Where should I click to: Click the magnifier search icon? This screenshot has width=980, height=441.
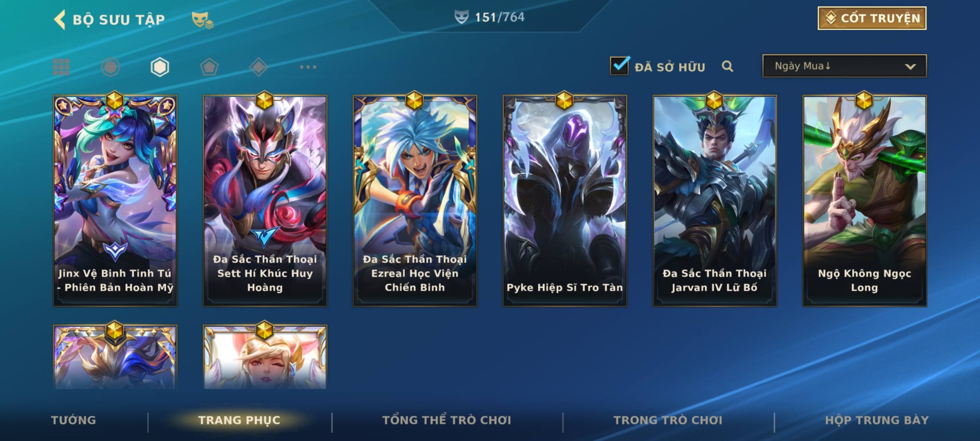[x=727, y=66]
